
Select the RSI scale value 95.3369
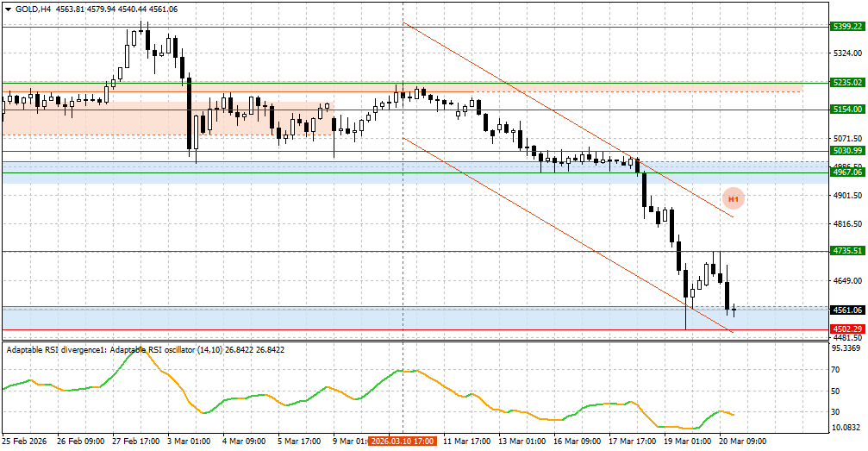(x=847, y=348)
